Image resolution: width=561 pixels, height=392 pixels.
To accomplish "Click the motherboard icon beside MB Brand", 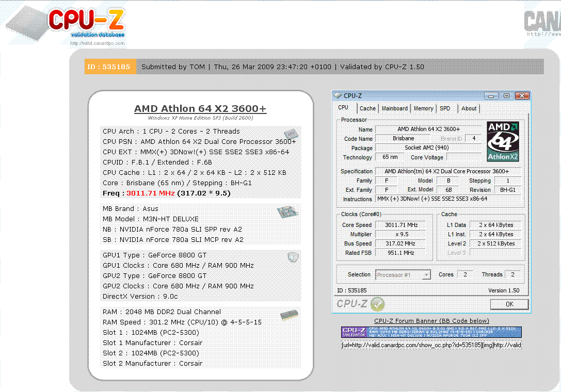I will (x=287, y=212).
